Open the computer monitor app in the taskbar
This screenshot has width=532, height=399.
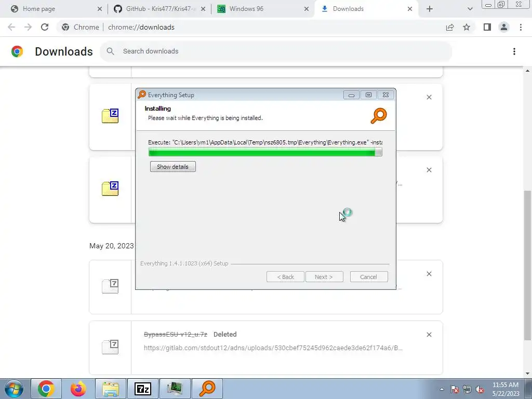coord(175,389)
